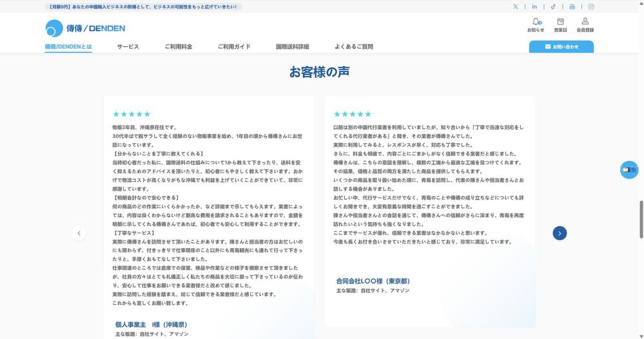This screenshot has width=644, height=339.
Task: Click the 【明朗会計なので安心できる】 line
Action: click(x=146, y=198)
